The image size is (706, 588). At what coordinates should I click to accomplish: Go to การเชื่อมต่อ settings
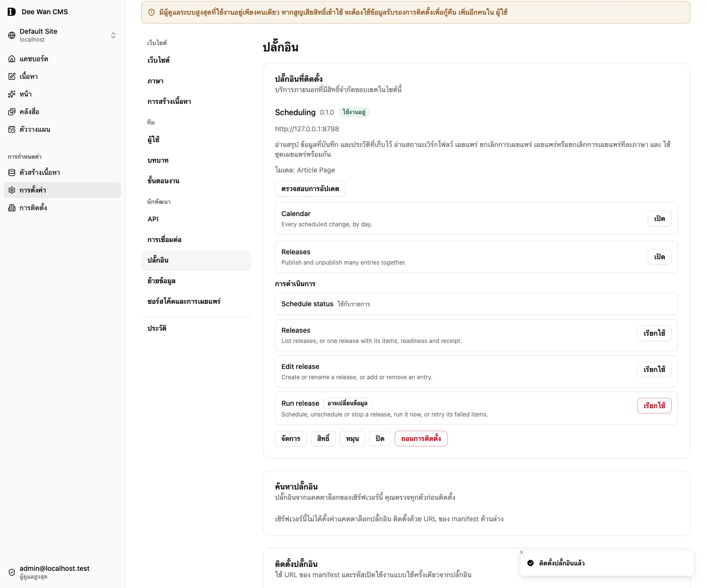196,240
